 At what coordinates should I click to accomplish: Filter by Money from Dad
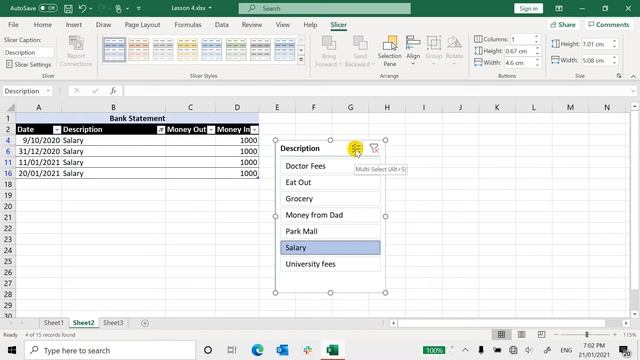[x=330, y=215]
